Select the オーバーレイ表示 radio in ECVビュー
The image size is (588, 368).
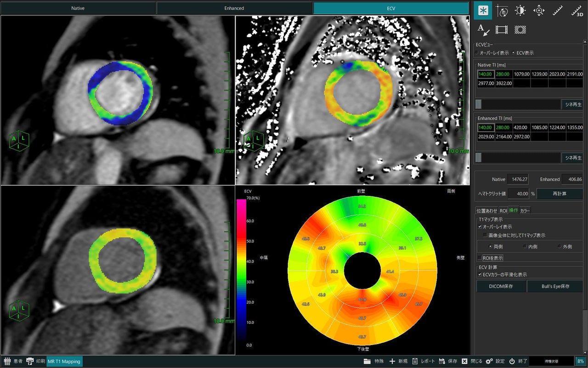click(x=477, y=53)
